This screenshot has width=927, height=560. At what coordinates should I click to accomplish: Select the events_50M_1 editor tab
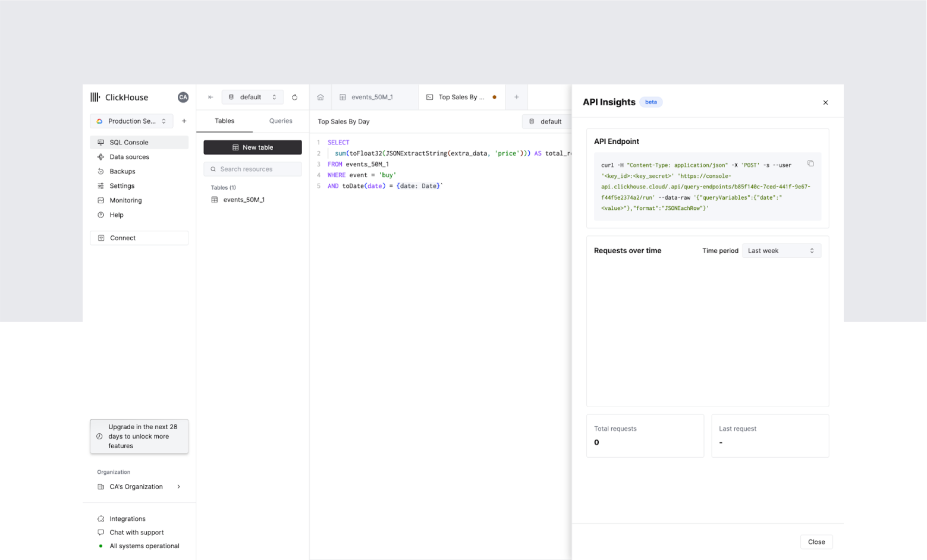pyautogui.click(x=372, y=97)
